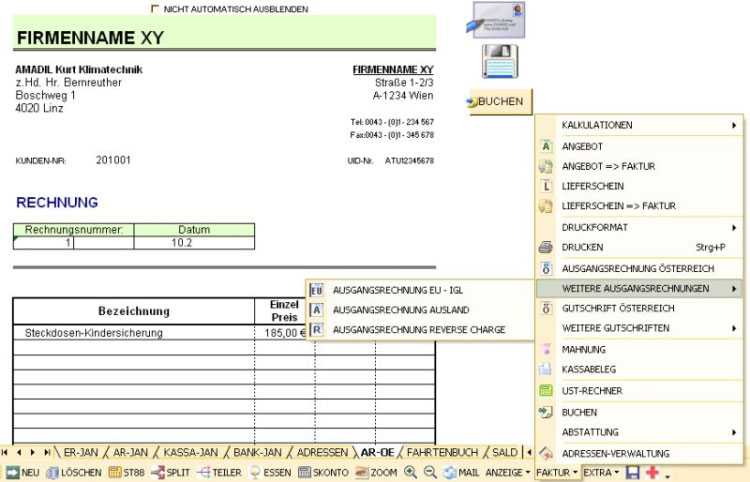Choose AUSGANGSRECHNUNG REVERSE CHARGE entry
Image resolution: width=750 pixels, height=482 pixels.
(x=418, y=329)
